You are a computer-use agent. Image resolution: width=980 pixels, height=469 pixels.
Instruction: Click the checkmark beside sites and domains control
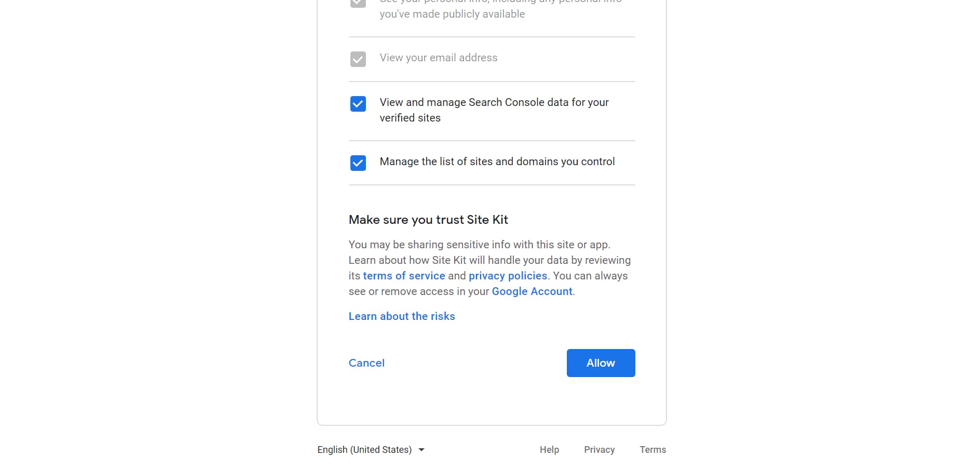click(x=358, y=163)
